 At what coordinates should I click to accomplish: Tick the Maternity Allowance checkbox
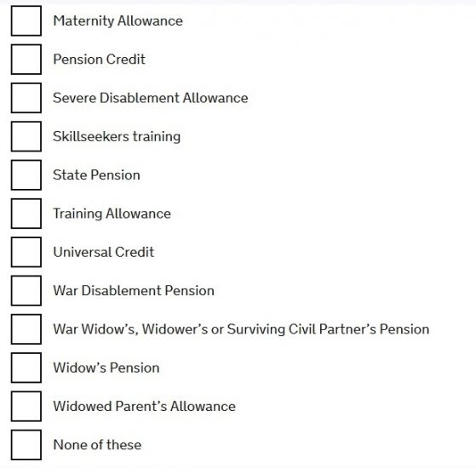(26, 21)
